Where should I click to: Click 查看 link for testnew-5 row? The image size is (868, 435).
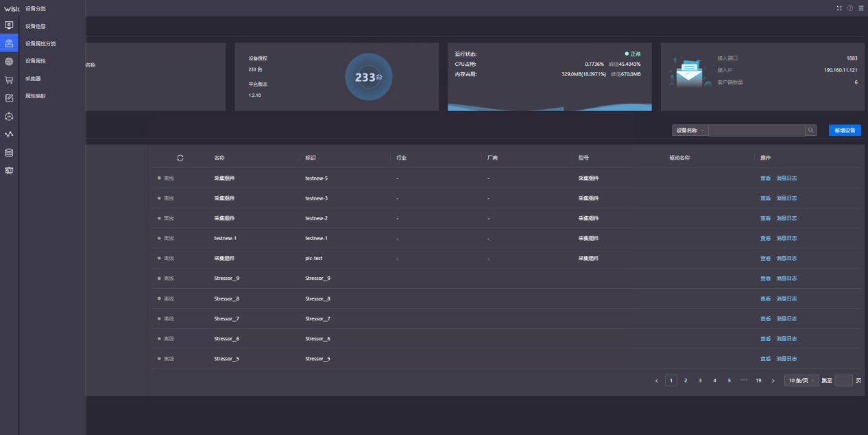coord(765,178)
